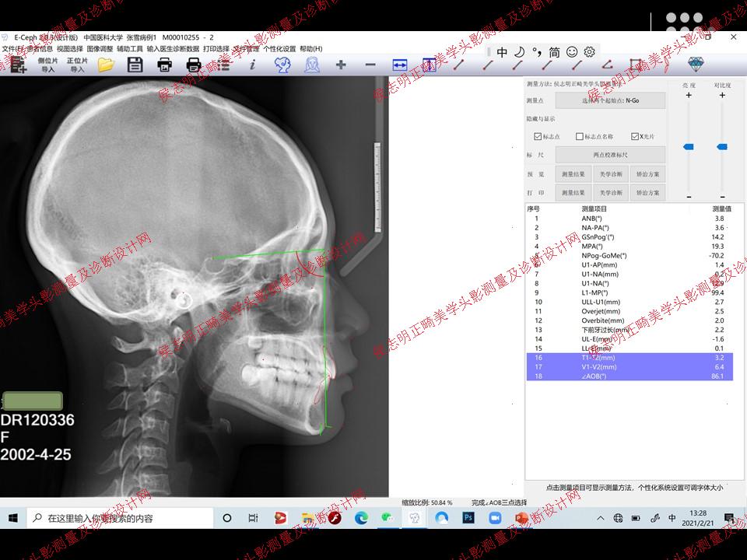
Task: Open the 个性化设置 menu
Action: coord(279,48)
